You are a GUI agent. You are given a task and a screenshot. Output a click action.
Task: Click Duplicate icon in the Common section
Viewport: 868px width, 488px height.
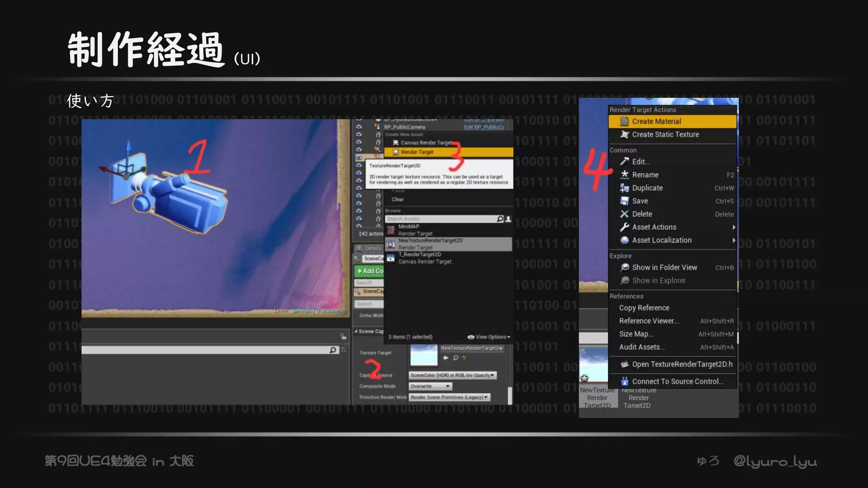624,188
